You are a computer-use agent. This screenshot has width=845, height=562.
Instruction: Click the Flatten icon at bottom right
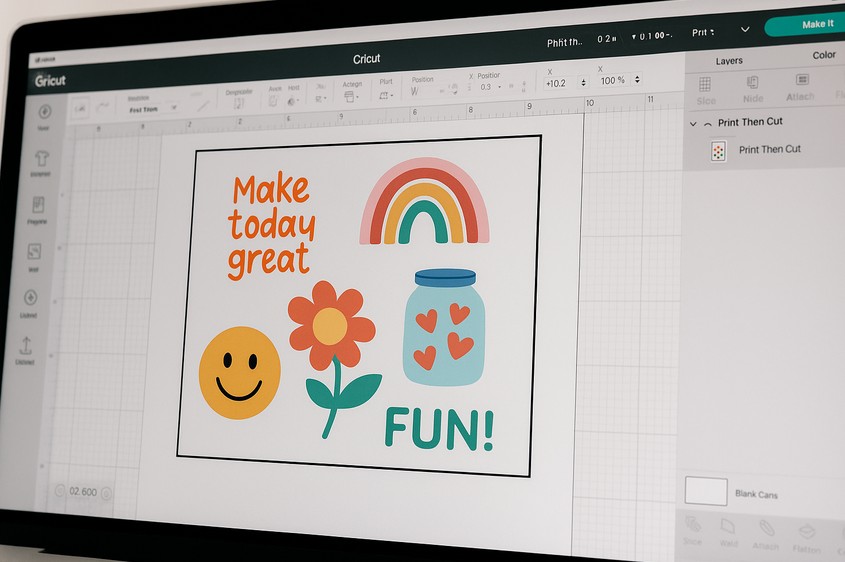pyautogui.click(x=807, y=530)
